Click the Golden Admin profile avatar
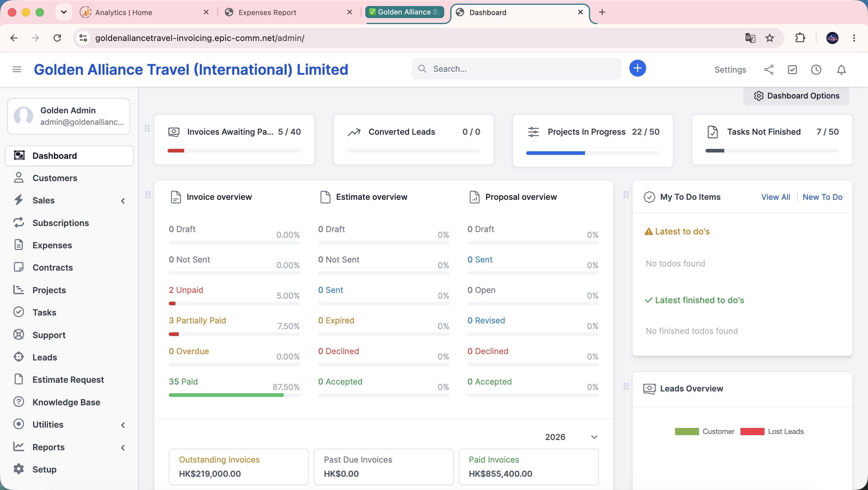 [23, 116]
